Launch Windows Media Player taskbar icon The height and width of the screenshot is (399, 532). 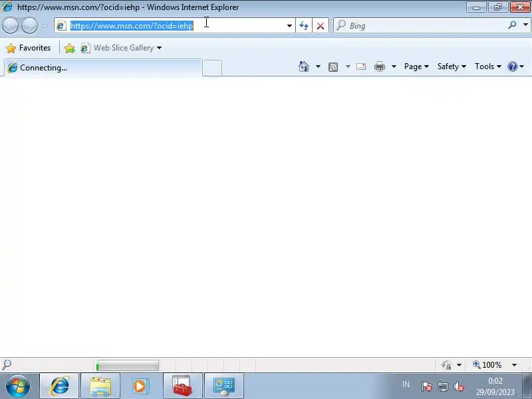pyautogui.click(x=140, y=386)
